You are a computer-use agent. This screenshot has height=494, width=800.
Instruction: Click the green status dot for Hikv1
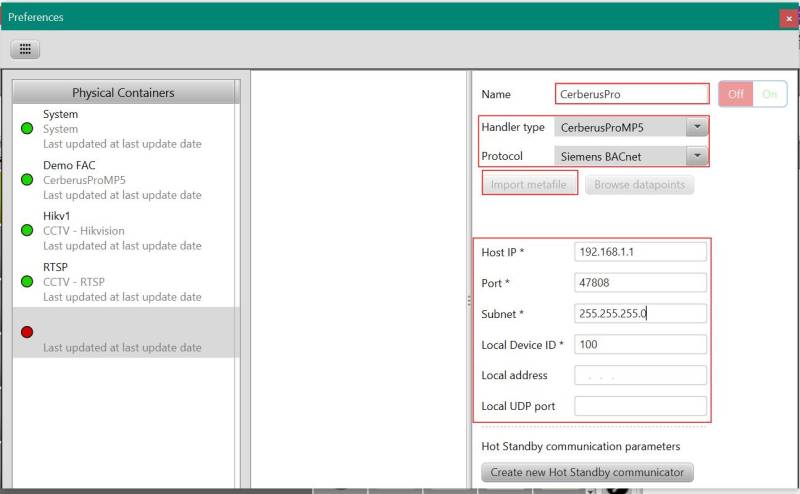point(27,231)
